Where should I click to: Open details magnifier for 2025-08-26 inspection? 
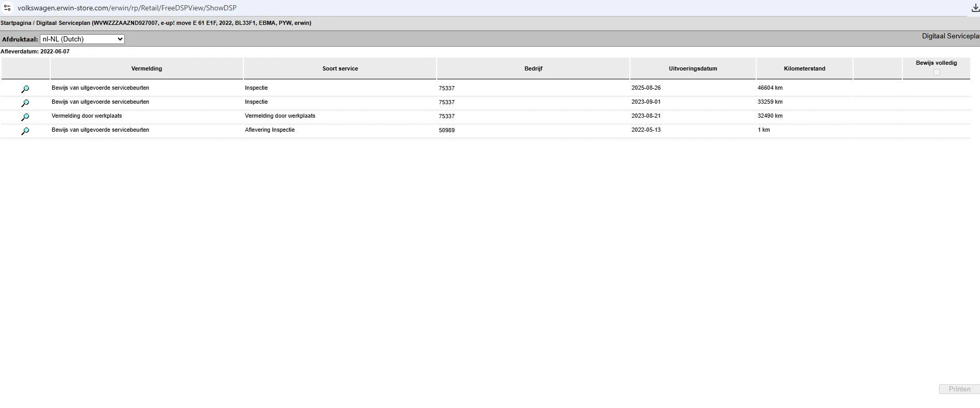click(x=25, y=89)
